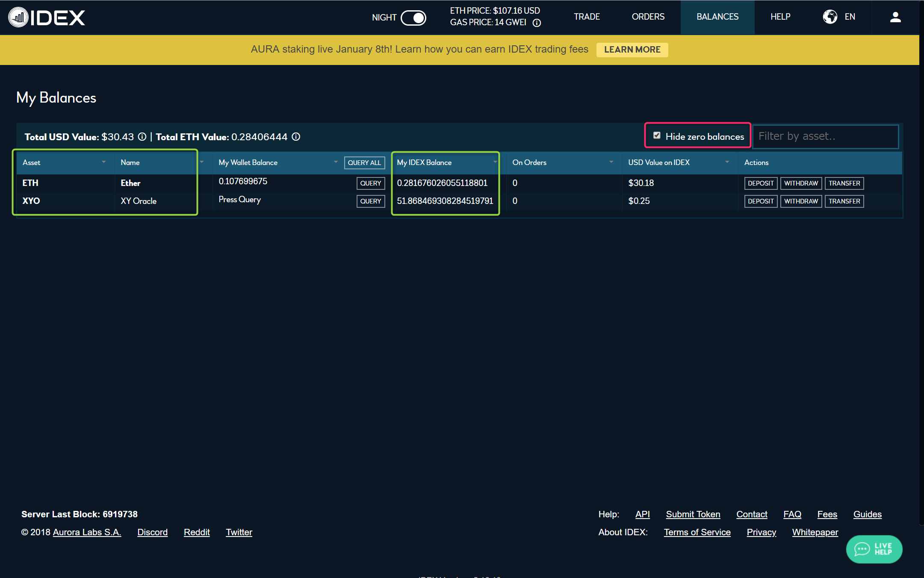This screenshot has height=578, width=924.
Task: Open the USD Value on IDEX column arrow
Action: 727,162
